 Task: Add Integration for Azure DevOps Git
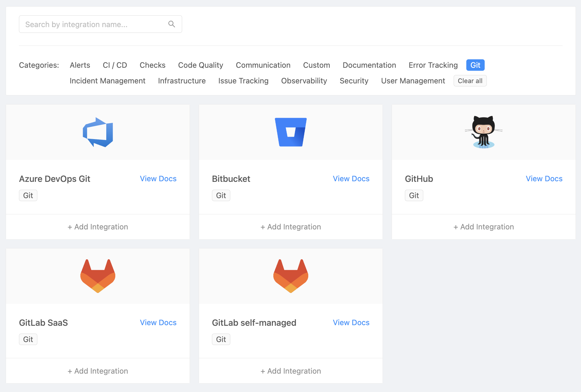click(x=98, y=227)
